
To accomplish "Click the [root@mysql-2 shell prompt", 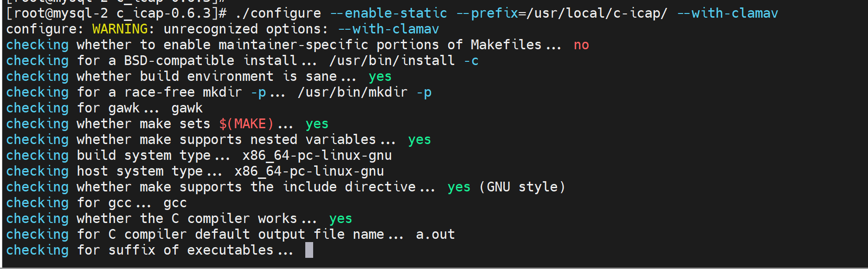I will [x=57, y=13].
